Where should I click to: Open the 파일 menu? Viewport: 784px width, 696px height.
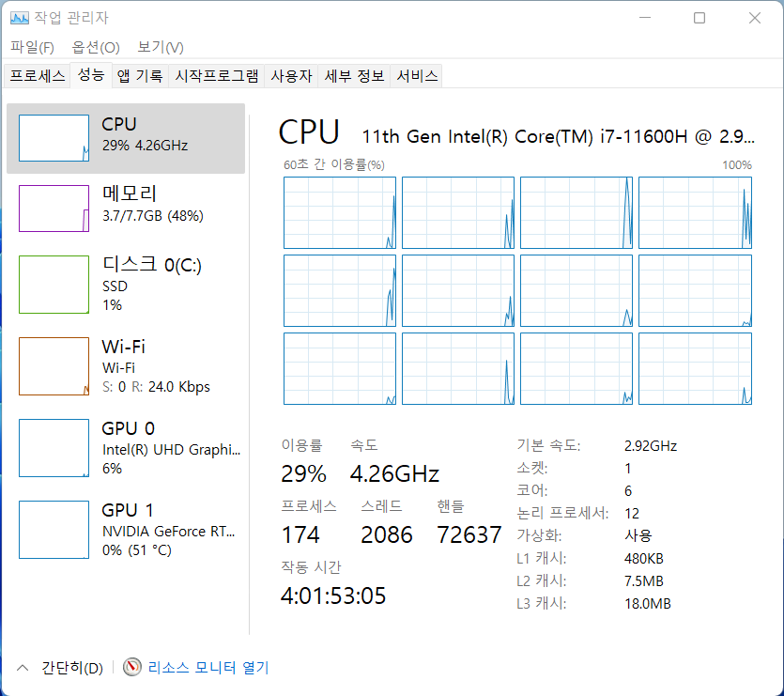tap(32, 47)
